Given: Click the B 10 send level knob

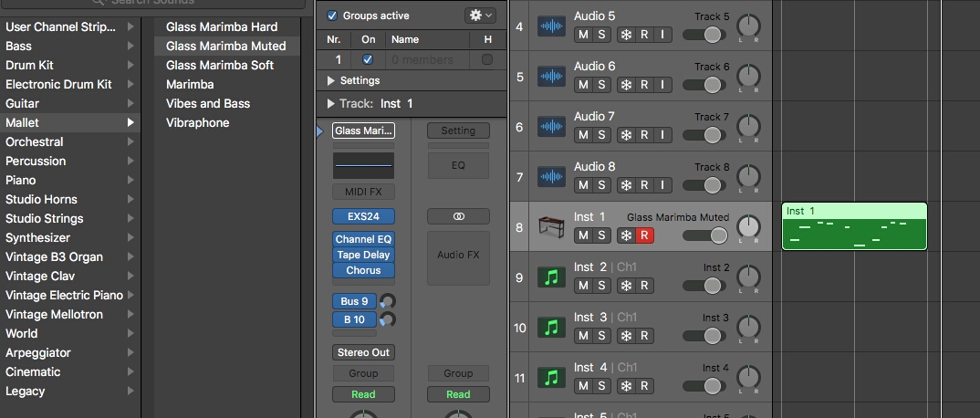Looking at the screenshot, I should pyautogui.click(x=388, y=320).
